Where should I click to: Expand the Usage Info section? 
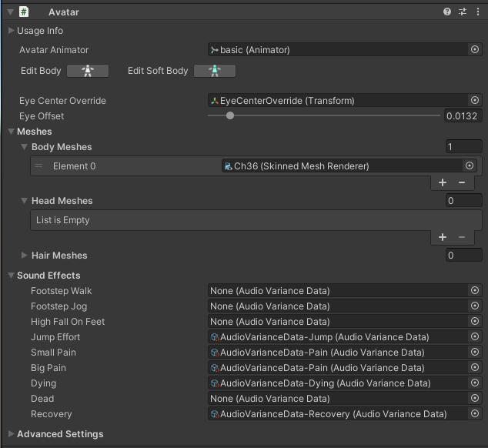pos(11,31)
